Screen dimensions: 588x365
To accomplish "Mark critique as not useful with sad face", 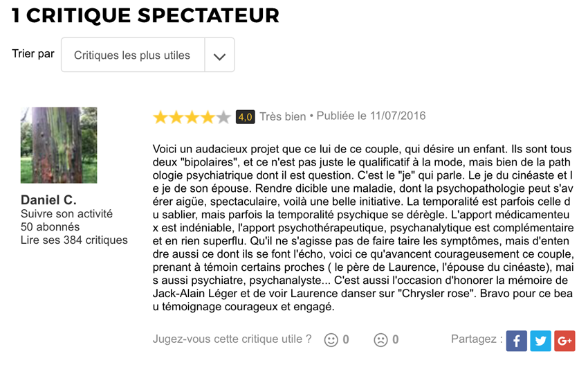I will (380, 340).
